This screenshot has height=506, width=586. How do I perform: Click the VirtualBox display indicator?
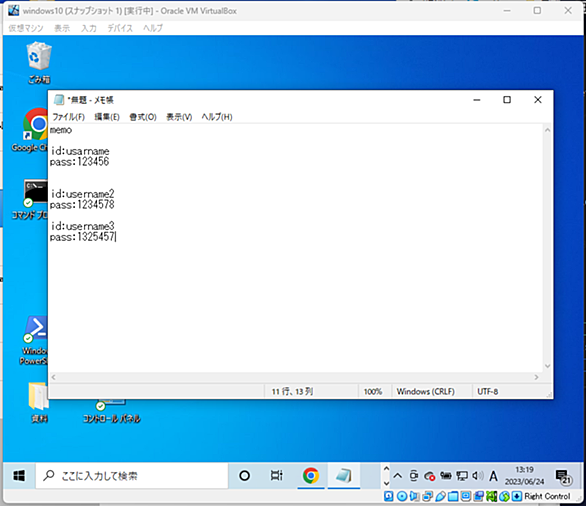466,496
